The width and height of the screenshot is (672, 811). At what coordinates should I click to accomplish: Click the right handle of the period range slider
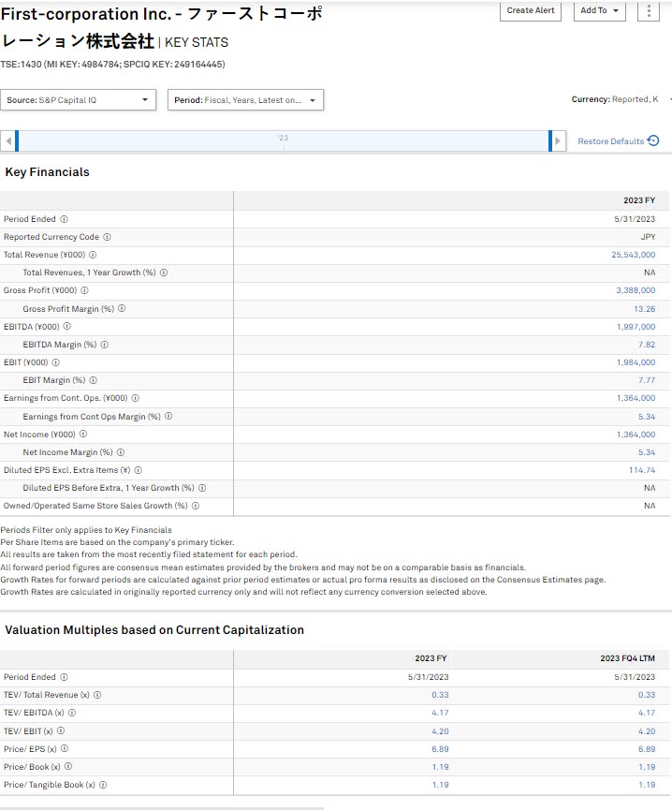pos(550,141)
